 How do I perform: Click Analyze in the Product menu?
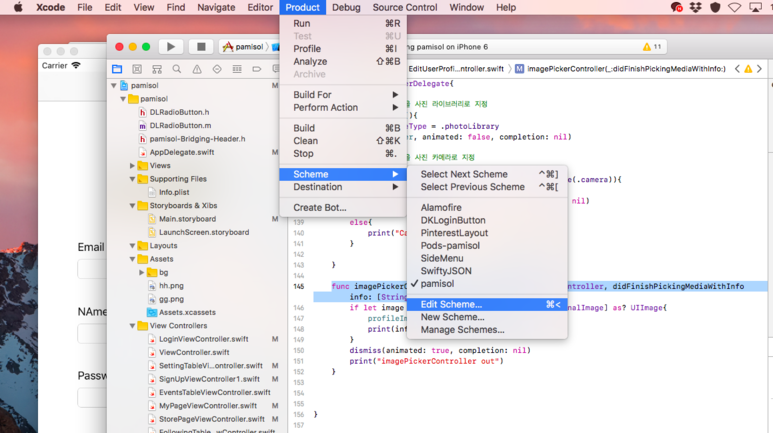343,61
